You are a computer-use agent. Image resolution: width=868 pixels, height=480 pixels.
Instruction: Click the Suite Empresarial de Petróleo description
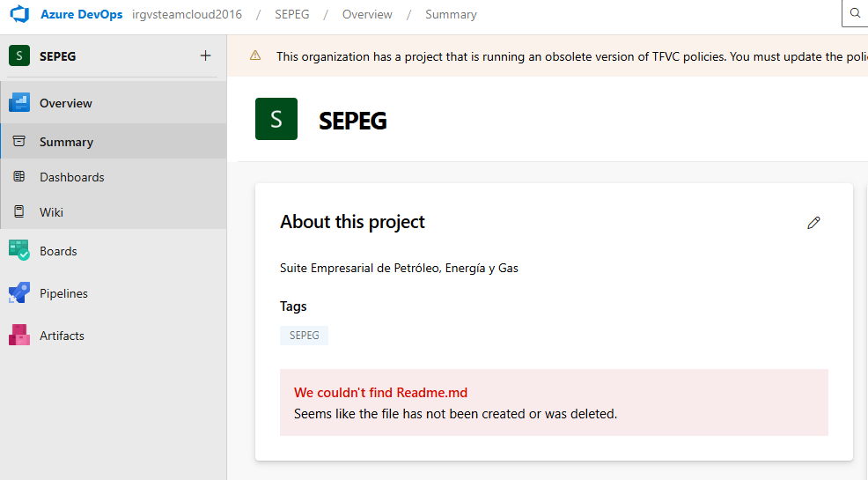399,268
